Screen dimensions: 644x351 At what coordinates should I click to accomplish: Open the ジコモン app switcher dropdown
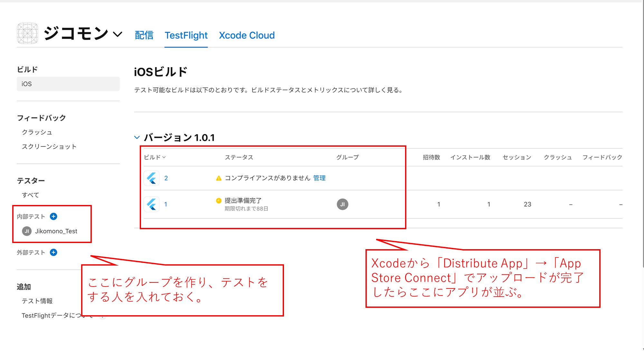[118, 34]
